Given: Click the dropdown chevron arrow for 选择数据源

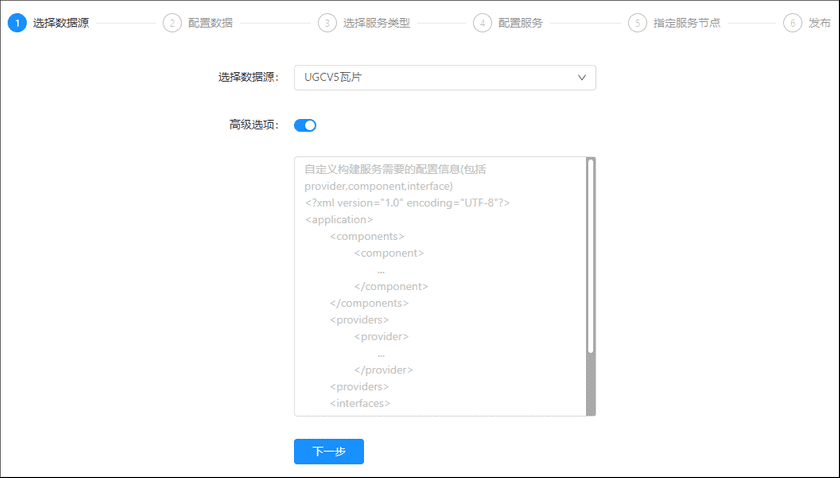Looking at the screenshot, I should 582,77.
